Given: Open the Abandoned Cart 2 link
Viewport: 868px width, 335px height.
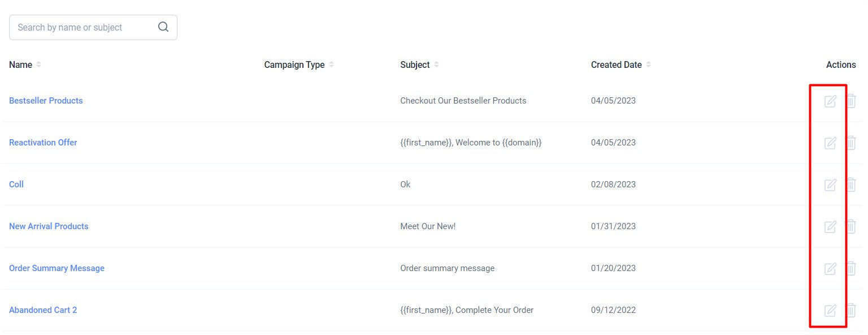Looking at the screenshot, I should click(43, 310).
